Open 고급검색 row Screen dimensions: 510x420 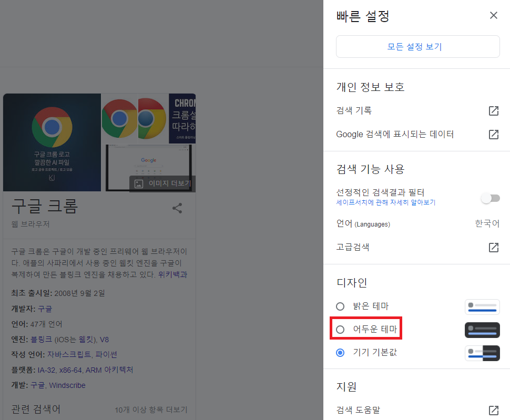(417, 247)
